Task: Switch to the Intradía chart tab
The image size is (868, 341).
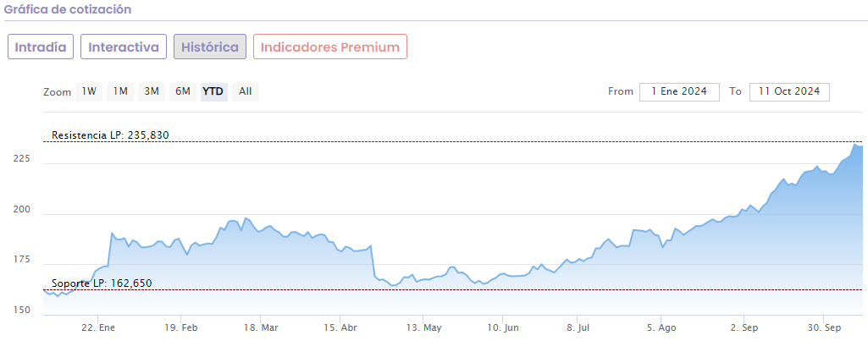Action: click(x=41, y=47)
